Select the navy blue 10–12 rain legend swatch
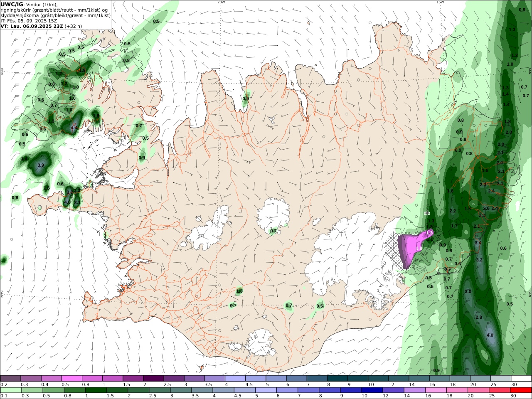This screenshot has width=532, height=399. pyautogui.click(x=372, y=390)
